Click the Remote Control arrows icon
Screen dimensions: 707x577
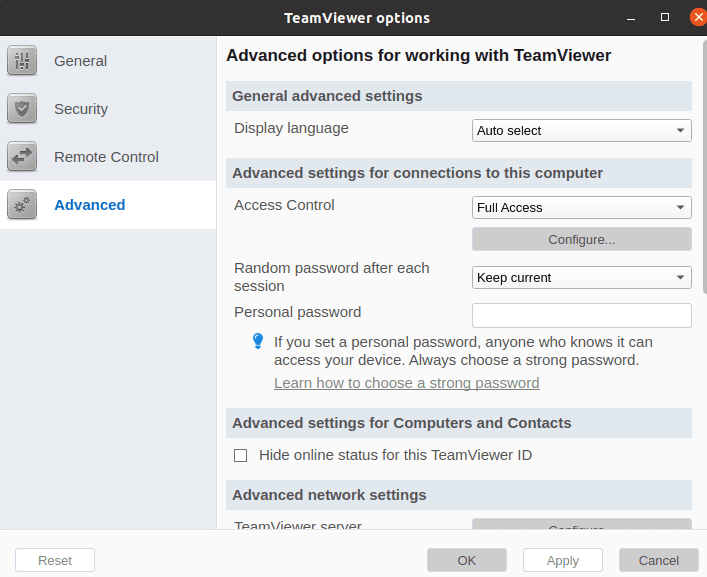click(x=22, y=156)
